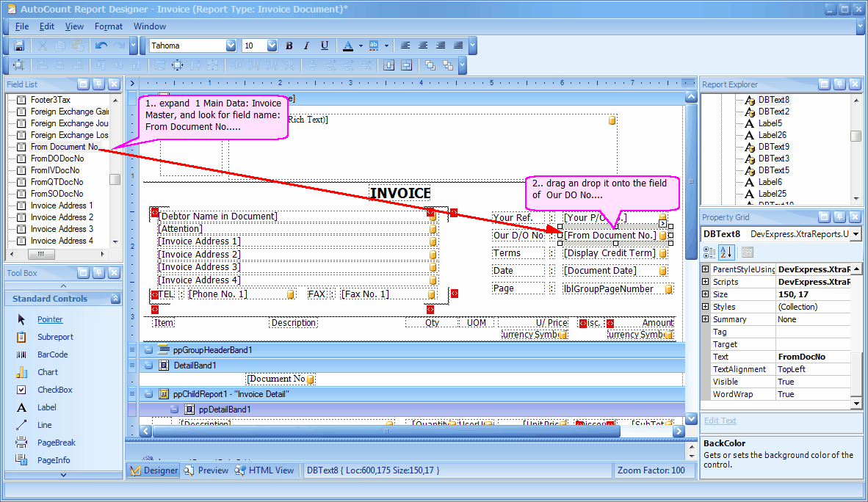The width and height of the screenshot is (868, 502).
Task: Open the Edit menu
Action: [x=46, y=26]
